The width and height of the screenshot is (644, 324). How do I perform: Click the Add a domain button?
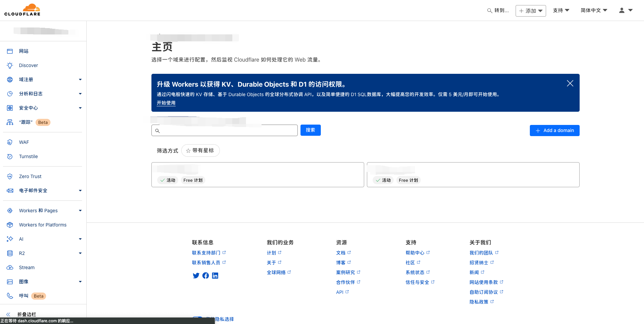click(x=554, y=131)
